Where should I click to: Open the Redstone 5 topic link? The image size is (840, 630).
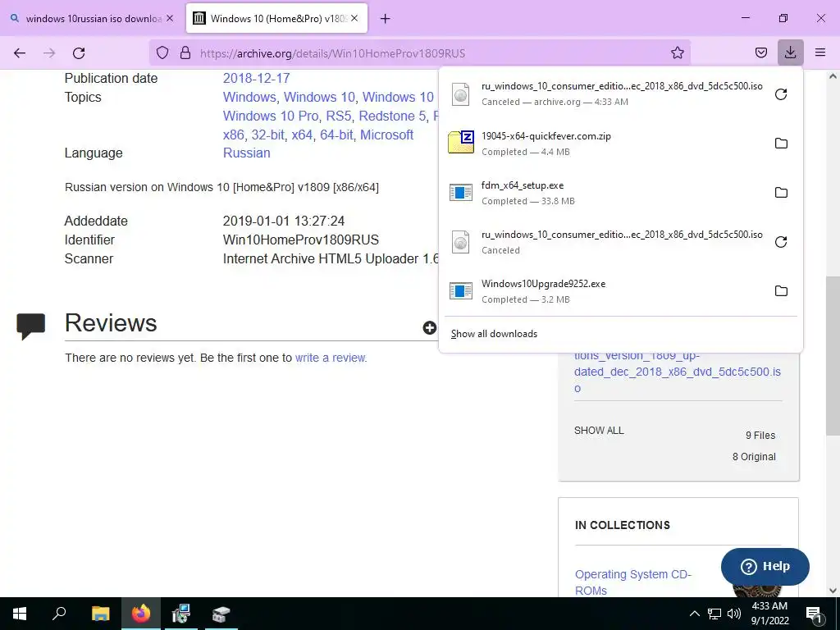[x=393, y=116]
